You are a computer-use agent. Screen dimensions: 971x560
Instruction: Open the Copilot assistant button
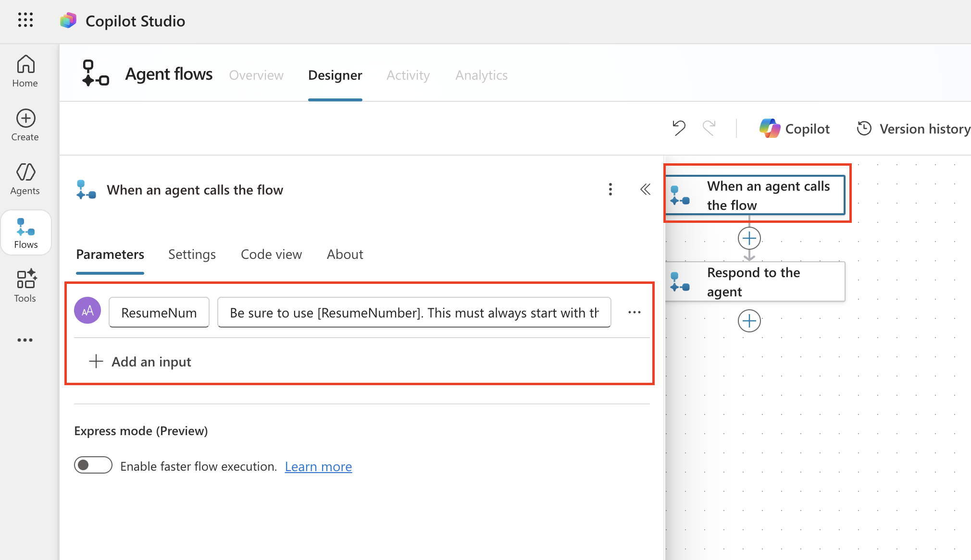pos(794,129)
